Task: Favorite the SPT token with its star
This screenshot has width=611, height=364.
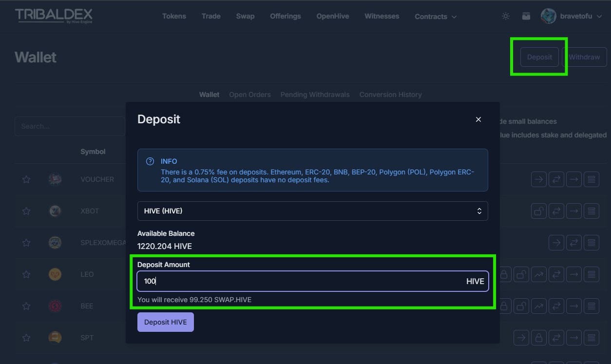Action: point(26,337)
